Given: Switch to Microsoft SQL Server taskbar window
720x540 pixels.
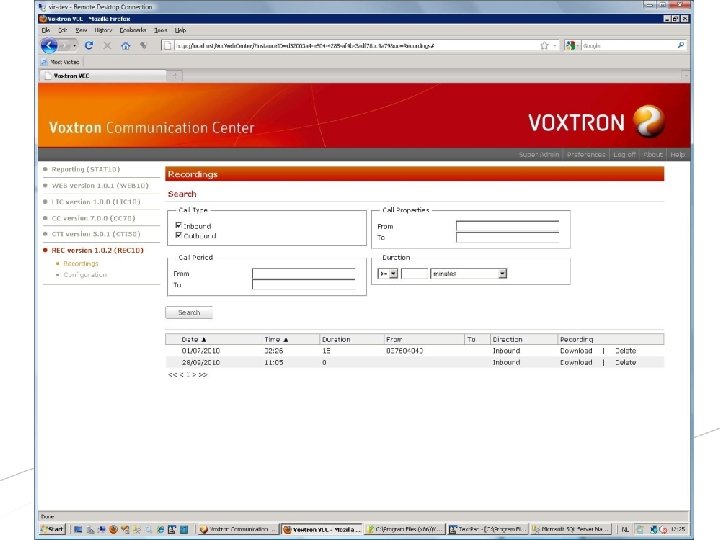Looking at the screenshot, I should pyautogui.click(x=571, y=529).
